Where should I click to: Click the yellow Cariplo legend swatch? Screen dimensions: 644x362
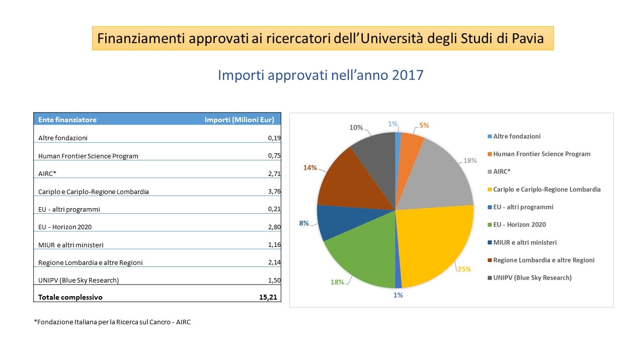(490, 190)
